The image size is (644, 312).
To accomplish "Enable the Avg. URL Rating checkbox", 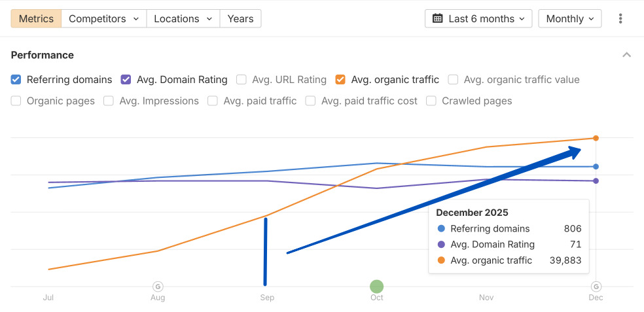I will pos(241,80).
